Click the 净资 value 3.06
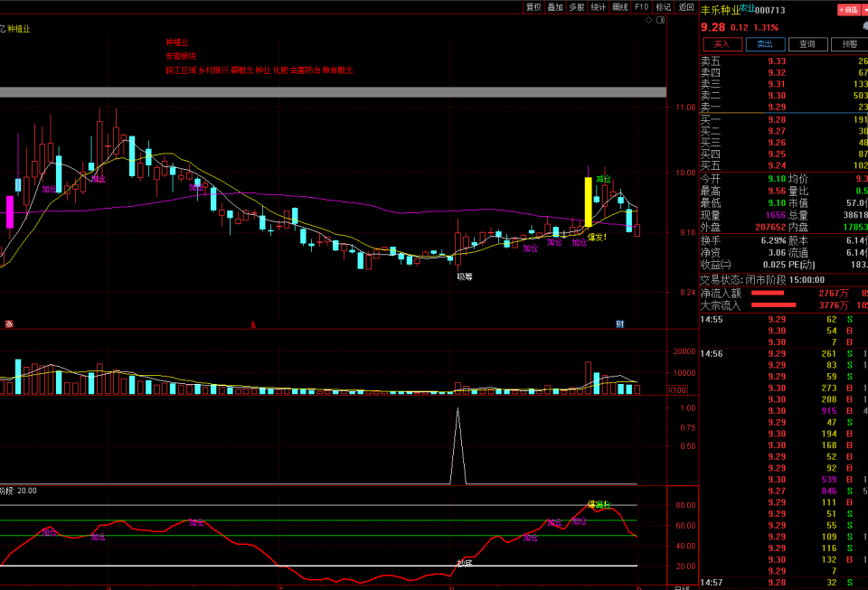868x590 pixels. [777, 253]
